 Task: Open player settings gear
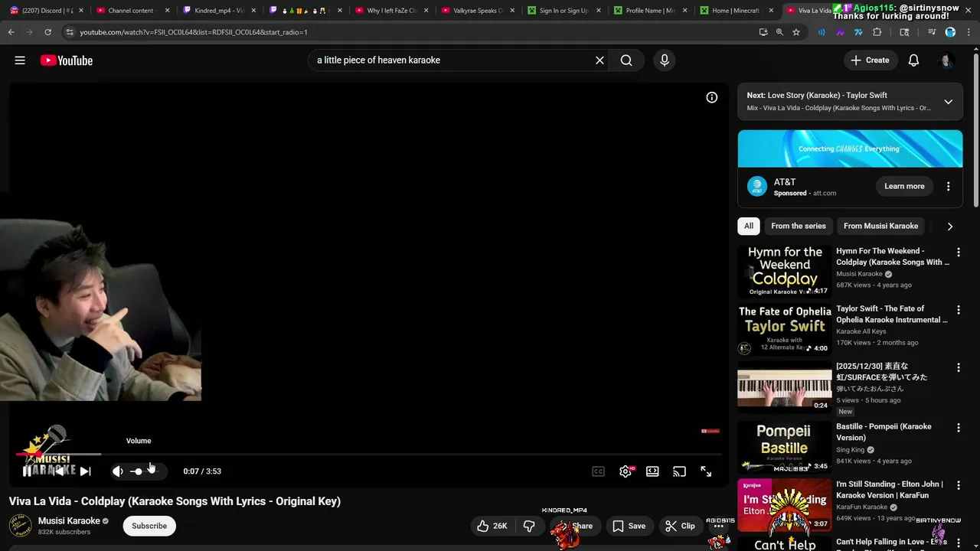click(x=626, y=471)
